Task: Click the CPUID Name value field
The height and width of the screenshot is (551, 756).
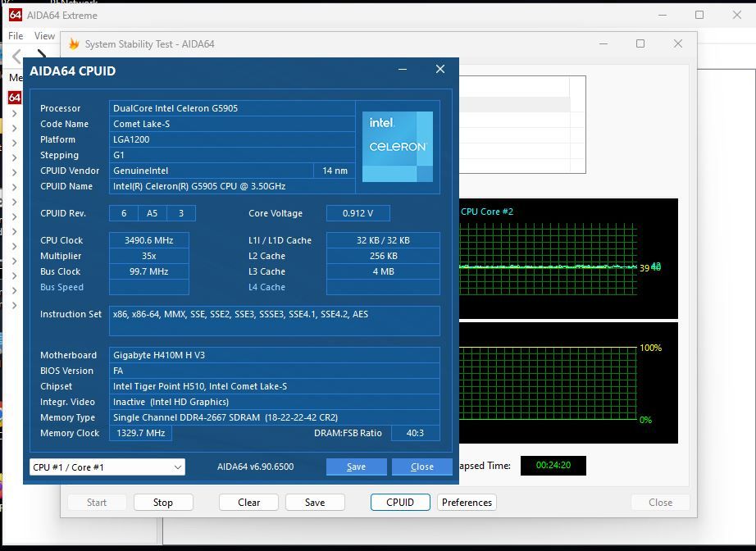Action: click(x=232, y=186)
